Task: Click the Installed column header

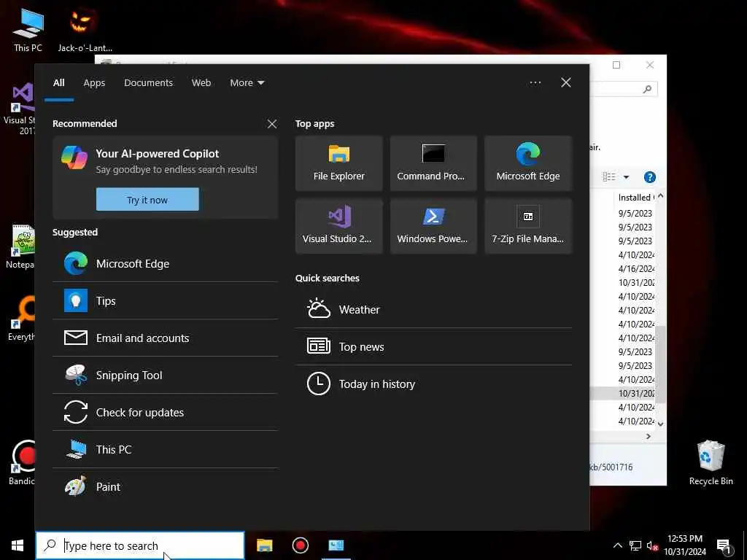Action: tap(635, 197)
